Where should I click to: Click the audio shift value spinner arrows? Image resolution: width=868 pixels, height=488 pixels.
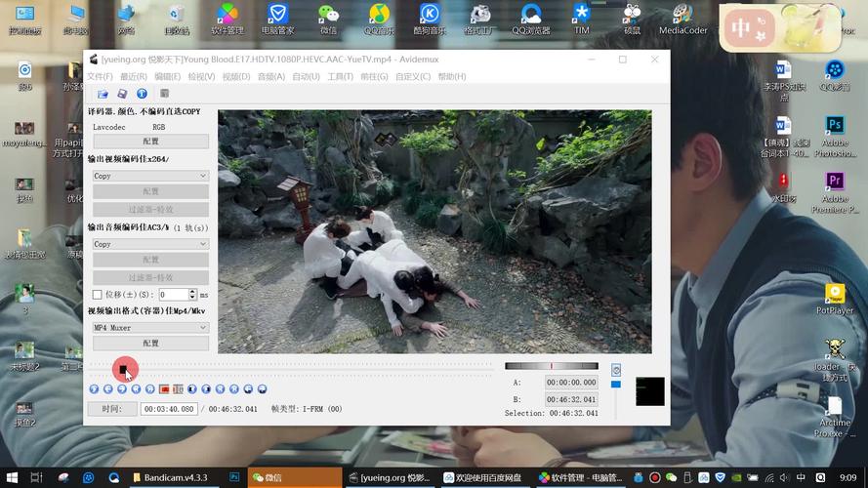tap(192, 295)
